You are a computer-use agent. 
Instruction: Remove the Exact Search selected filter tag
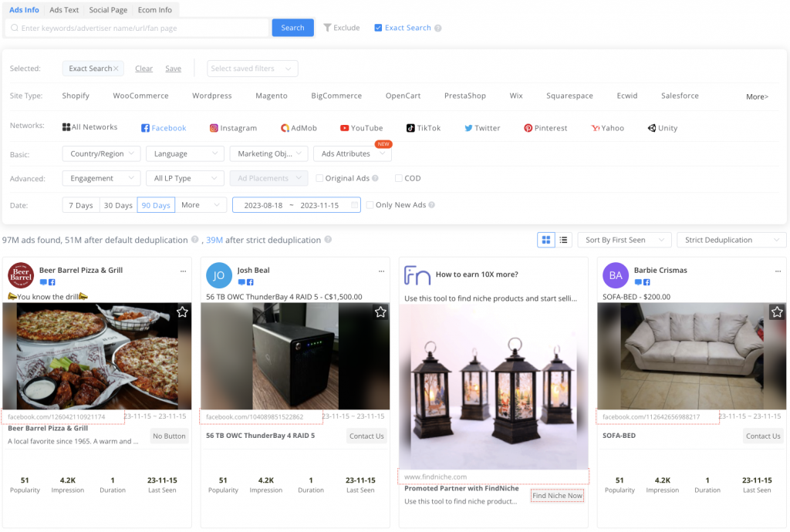click(x=116, y=69)
